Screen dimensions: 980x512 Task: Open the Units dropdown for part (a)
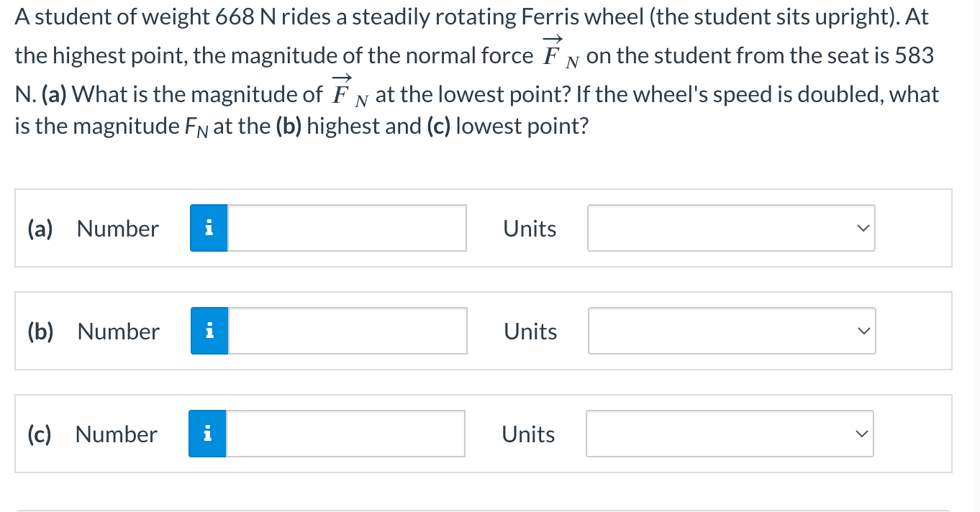731,229
